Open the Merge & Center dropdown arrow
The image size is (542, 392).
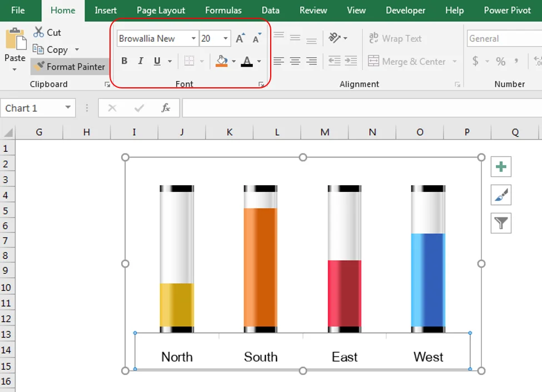455,62
